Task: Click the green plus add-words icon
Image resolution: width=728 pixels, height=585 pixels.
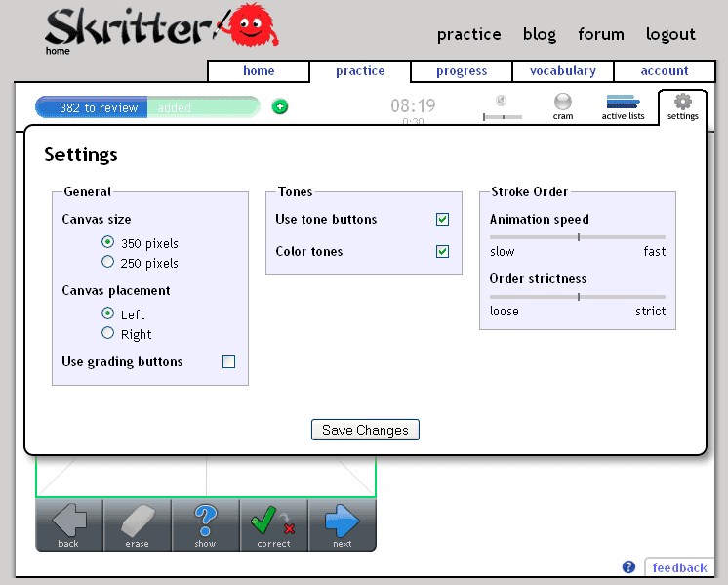Action: (279, 106)
